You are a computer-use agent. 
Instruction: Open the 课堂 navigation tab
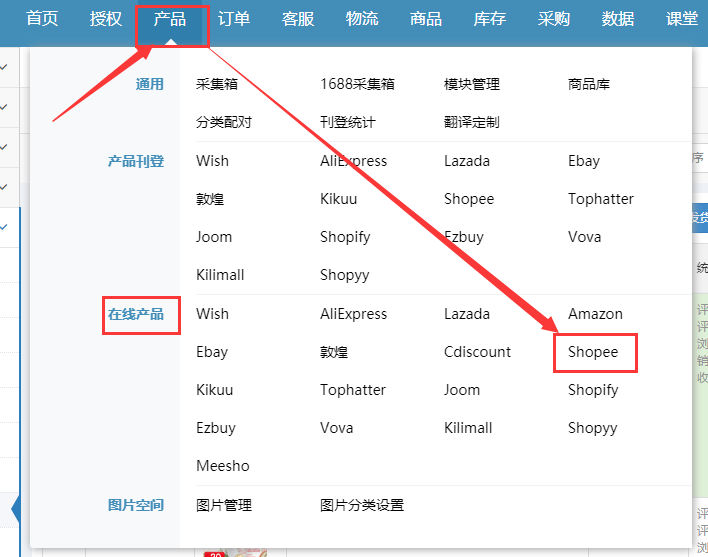(x=682, y=19)
